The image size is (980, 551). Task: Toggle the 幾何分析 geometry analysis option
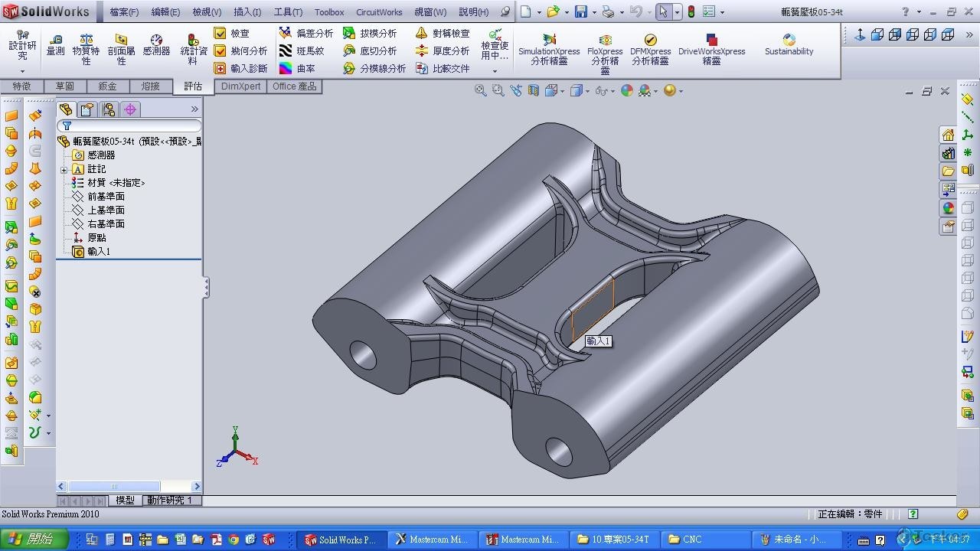(x=220, y=51)
